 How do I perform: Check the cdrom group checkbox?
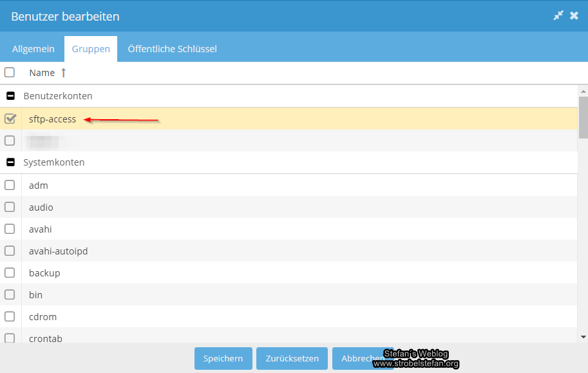point(10,317)
